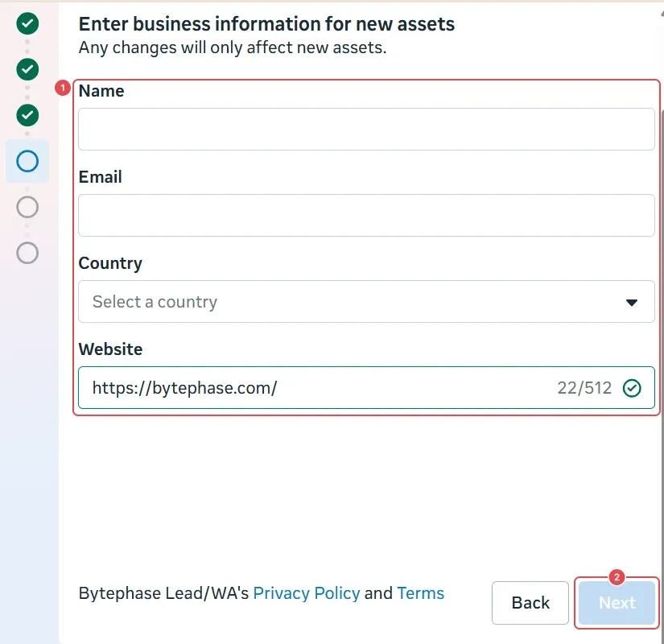This screenshot has width=664, height=644.
Task: Click the Any changes will only affect new assets text
Action: tap(233, 47)
